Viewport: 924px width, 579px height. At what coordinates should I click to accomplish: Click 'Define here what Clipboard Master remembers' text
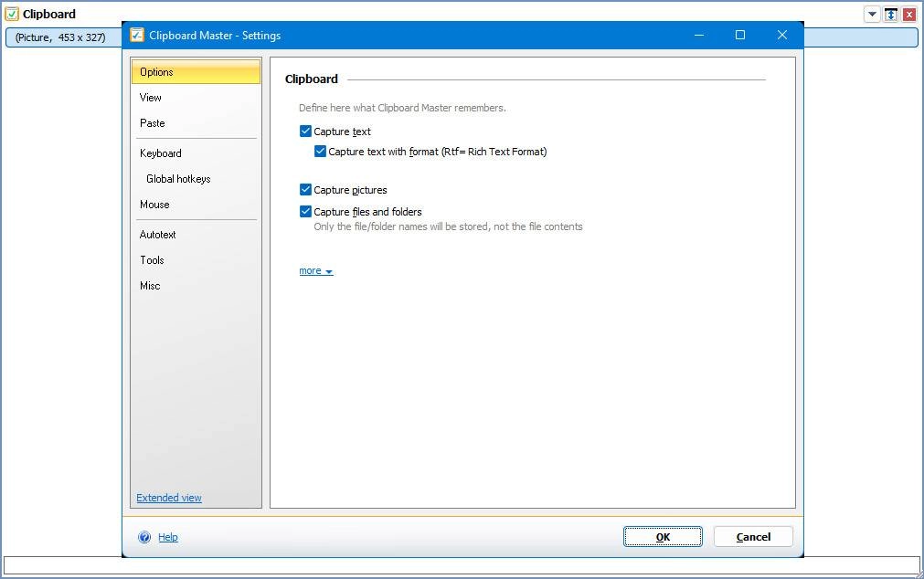coord(402,108)
